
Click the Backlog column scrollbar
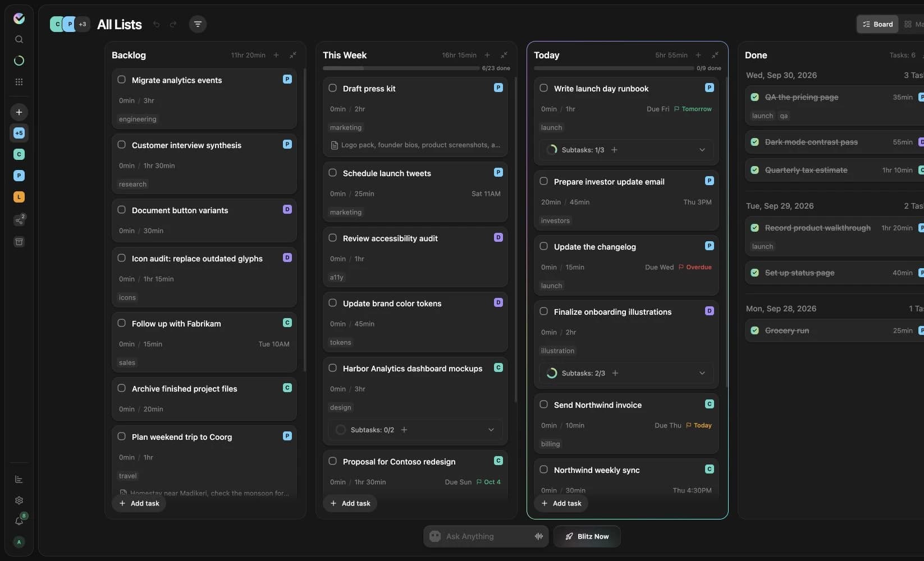305,220
